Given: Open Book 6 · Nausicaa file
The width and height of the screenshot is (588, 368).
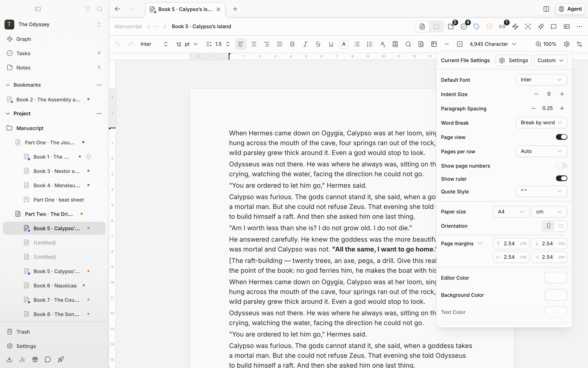Looking at the screenshot, I should pos(55,285).
